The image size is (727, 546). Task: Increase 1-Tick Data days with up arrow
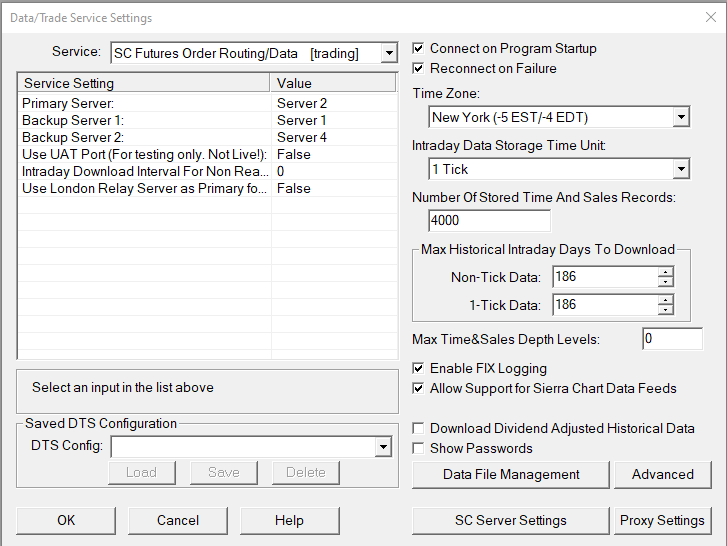(x=665, y=300)
